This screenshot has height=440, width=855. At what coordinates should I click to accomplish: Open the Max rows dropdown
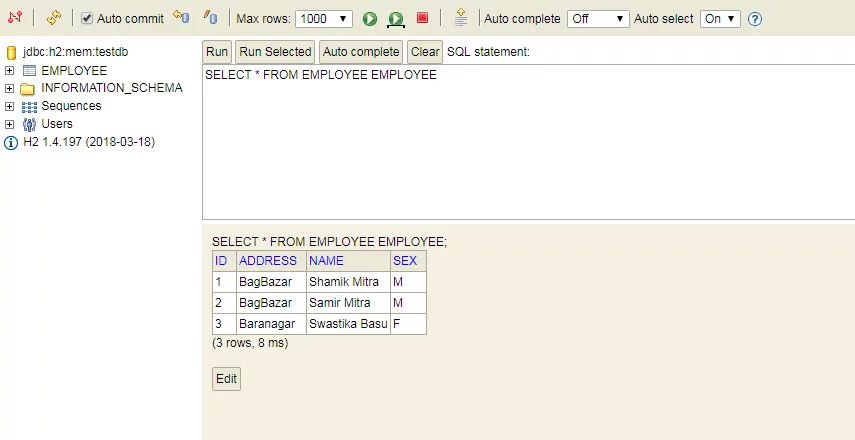(324, 19)
